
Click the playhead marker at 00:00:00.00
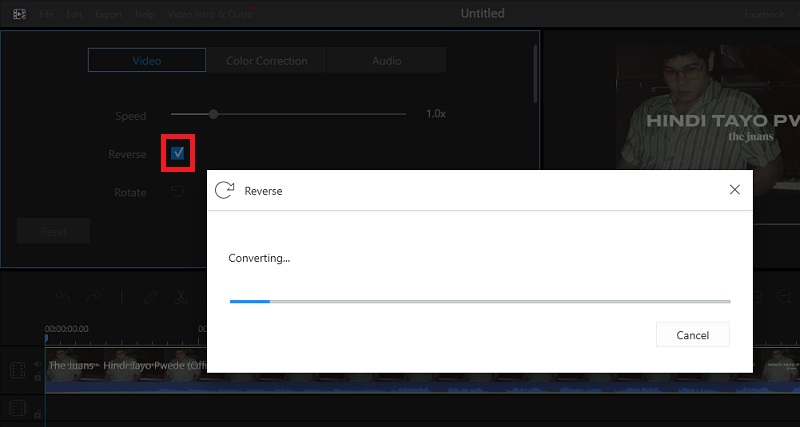pyautogui.click(x=46, y=338)
